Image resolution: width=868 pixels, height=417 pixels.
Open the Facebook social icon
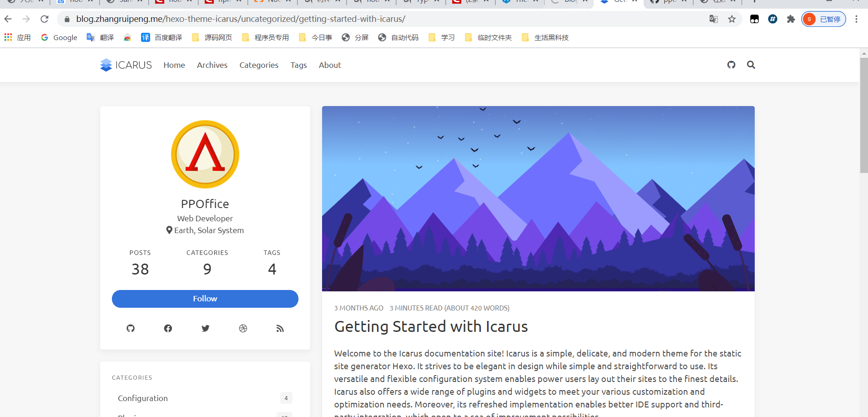click(168, 328)
